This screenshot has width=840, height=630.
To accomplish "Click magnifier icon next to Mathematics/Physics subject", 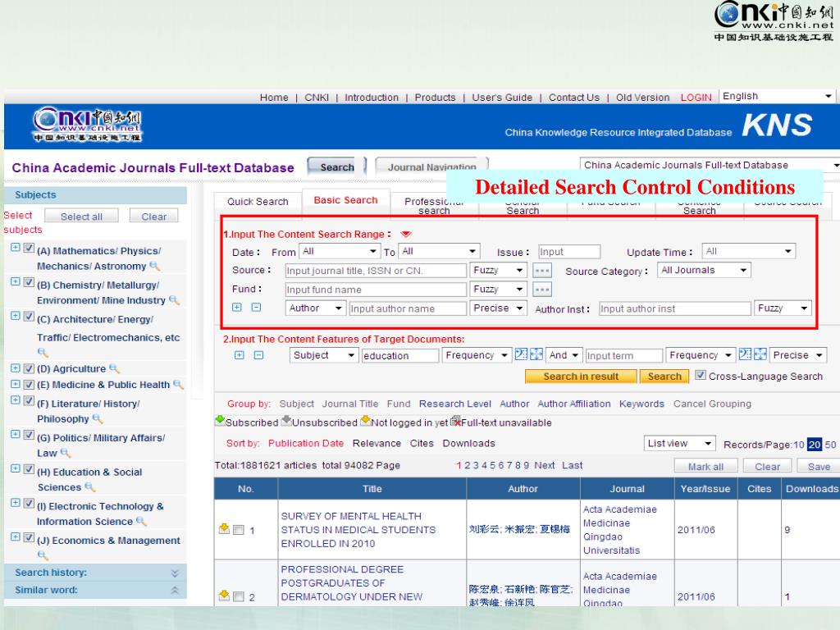I will pyautogui.click(x=155, y=266).
